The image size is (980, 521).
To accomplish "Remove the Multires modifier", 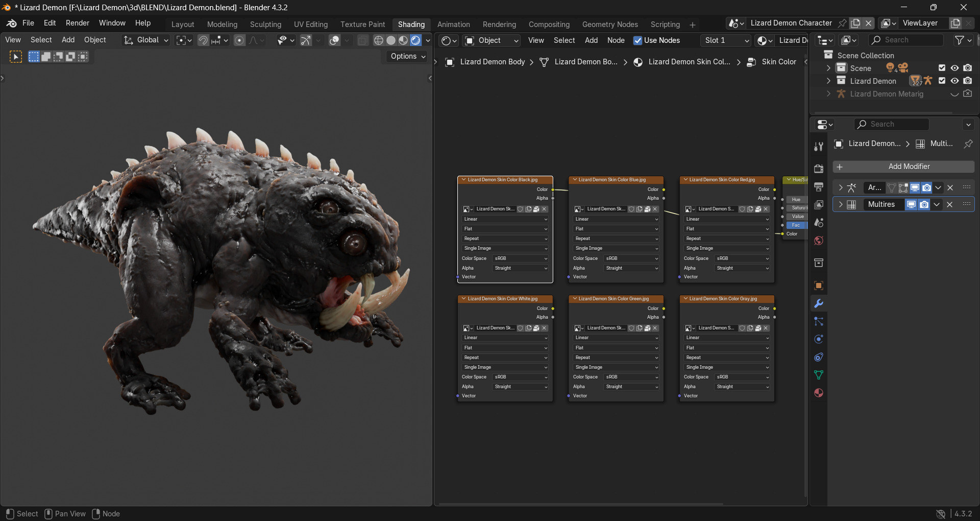I will tap(949, 204).
